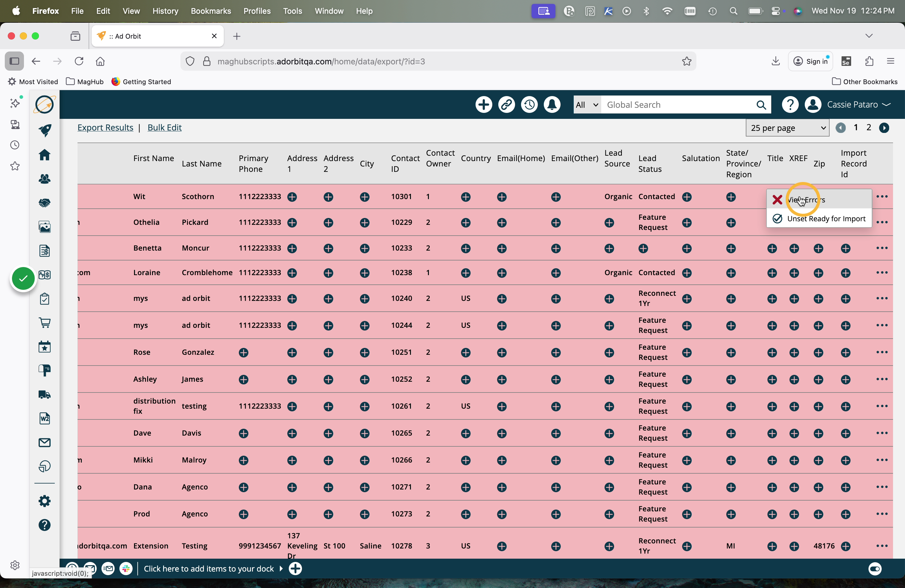
Task: Open recent history clock icon
Action: click(529, 104)
